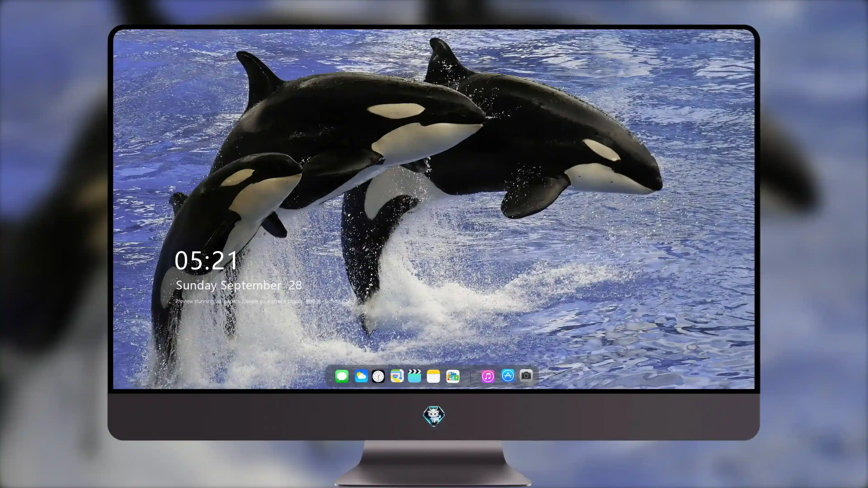Launch the Maps app from the dock
The width and height of the screenshot is (868, 488).
pos(397,376)
